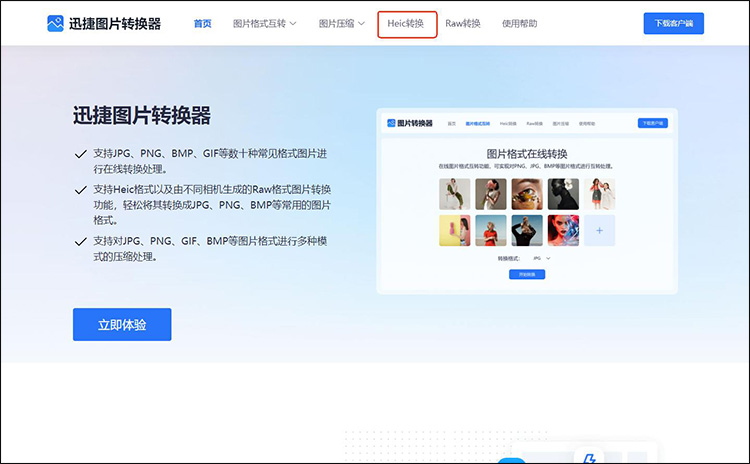The image size is (750, 464).
Task: Open the 使用帮助 nav item
Action: (519, 23)
